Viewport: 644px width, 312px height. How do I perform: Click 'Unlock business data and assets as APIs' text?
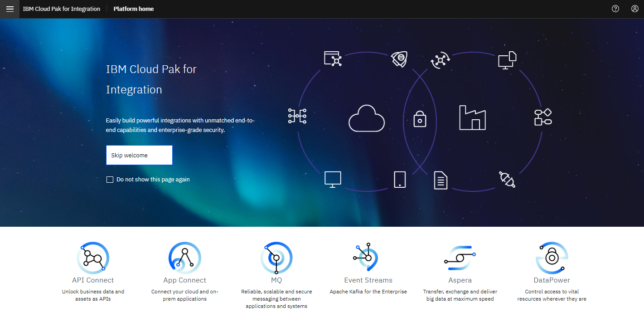[x=93, y=295]
